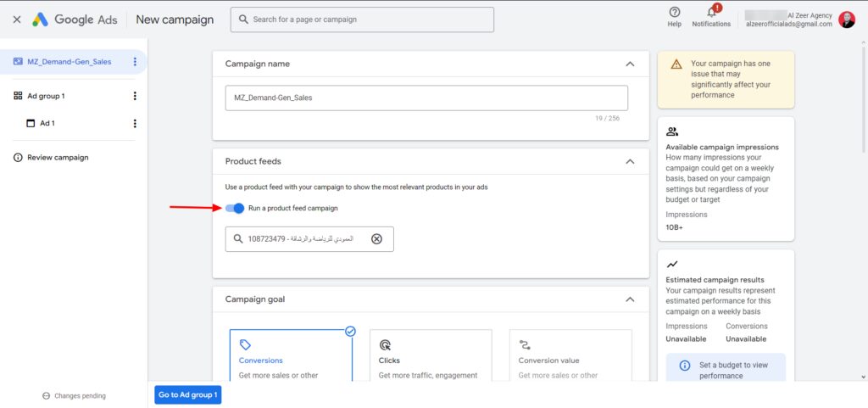868x408 pixels.
Task: Click the Review campaign info icon
Action: coord(18,158)
